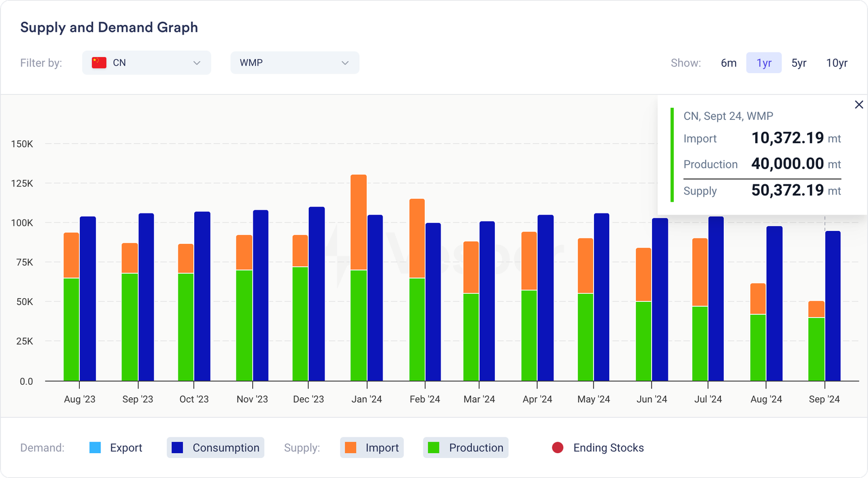Toggle Ending Stocks series visibility
Image resolution: width=868 pixels, height=478 pixels.
[608, 448]
